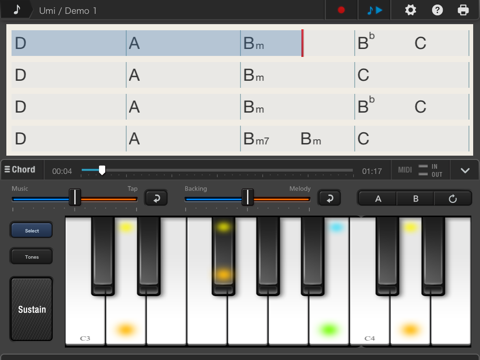480x360 pixels.
Task: Open the Chord view menu
Action: [x=20, y=170]
